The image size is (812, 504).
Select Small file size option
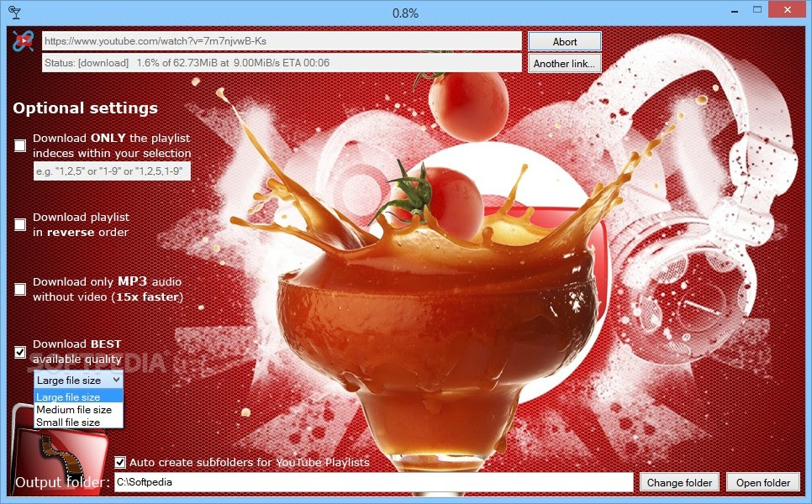coord(79,422)
